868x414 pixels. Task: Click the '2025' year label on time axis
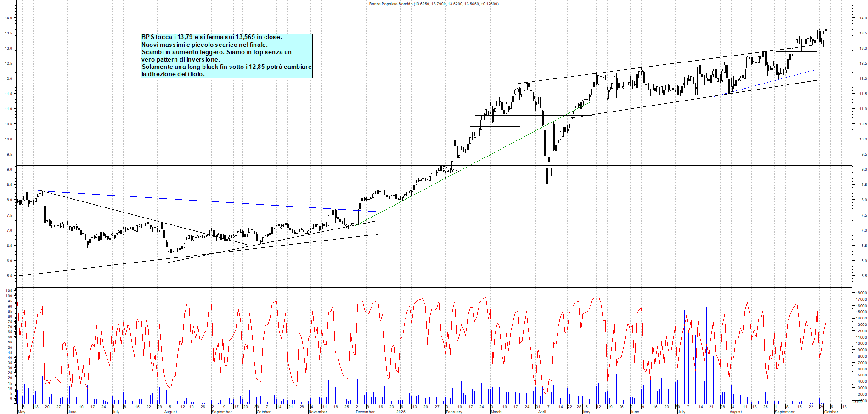tap(400, 412)
